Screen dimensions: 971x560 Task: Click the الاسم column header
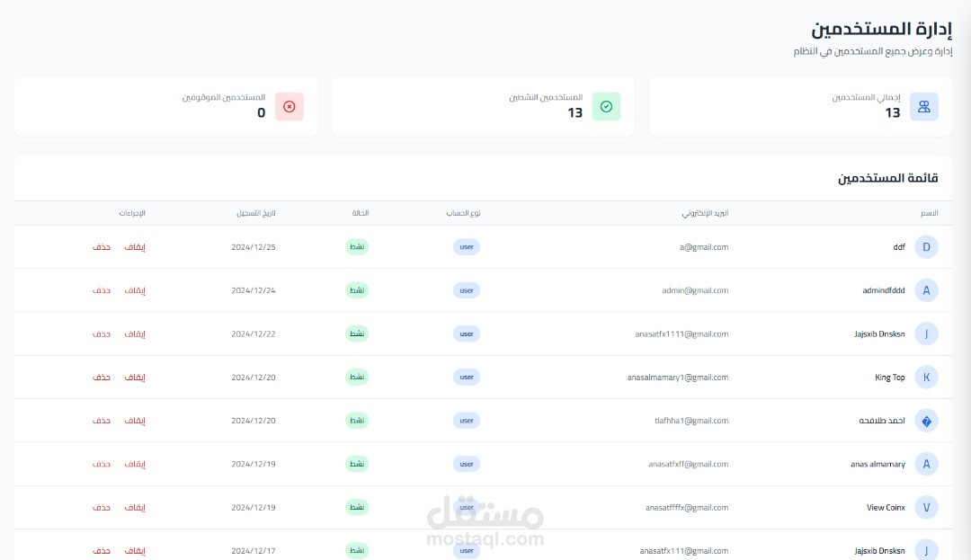click(929, 213)
